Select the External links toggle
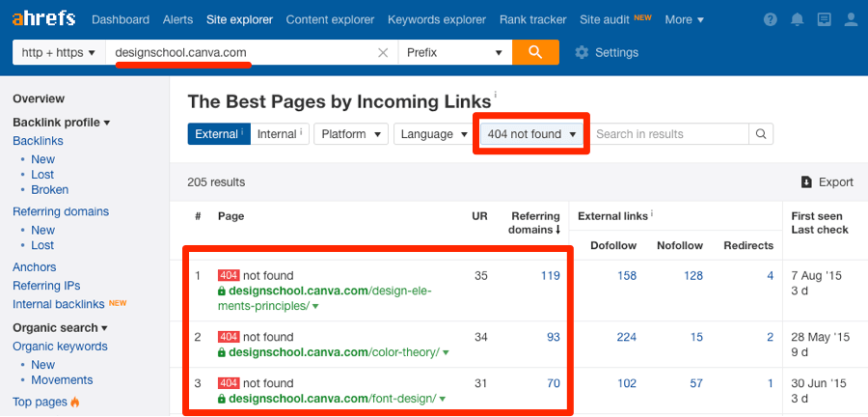The height and width of the screenshot is (417, 868). point(219,134)
